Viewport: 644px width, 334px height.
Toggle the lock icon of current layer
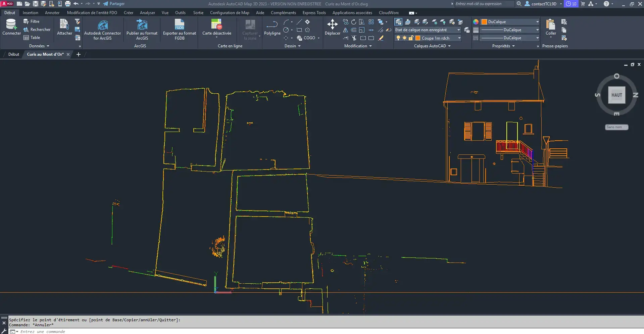411,38
